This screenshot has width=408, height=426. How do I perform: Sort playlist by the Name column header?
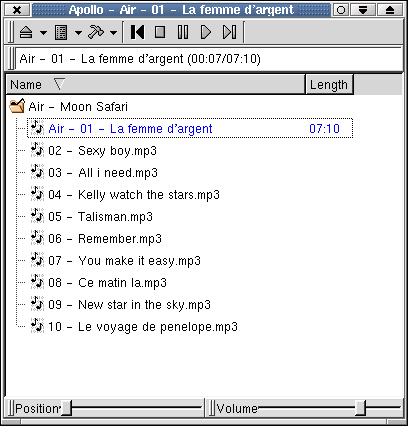(156, 85)
